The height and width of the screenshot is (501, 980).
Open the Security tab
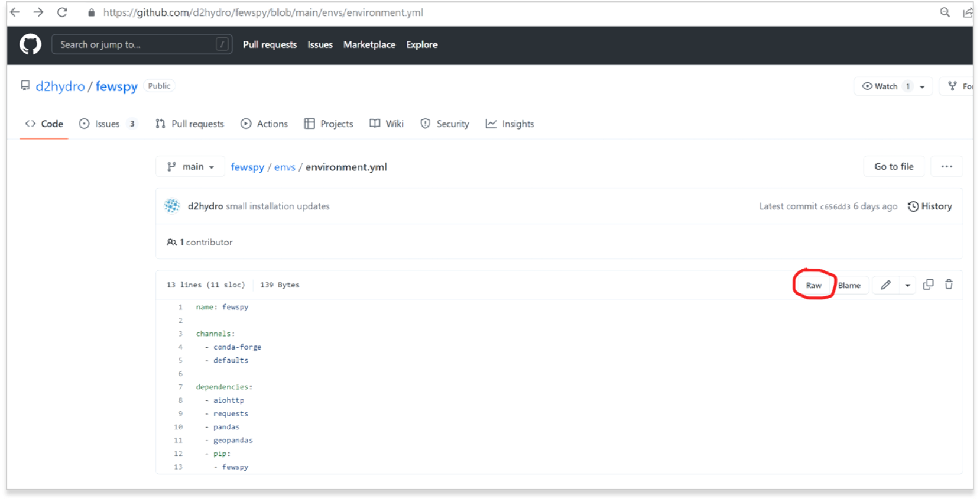(444, 124)
